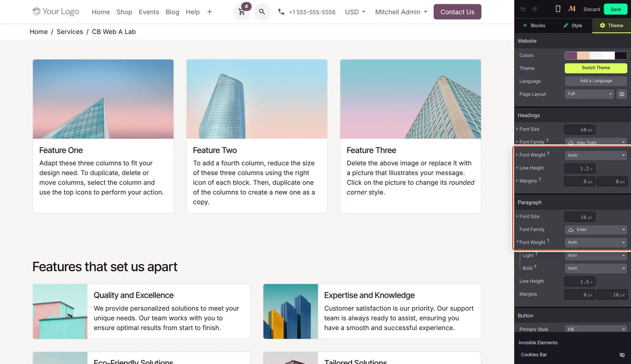Toggle Cookies Bar visibility with the crossed-eye icon

622,355
